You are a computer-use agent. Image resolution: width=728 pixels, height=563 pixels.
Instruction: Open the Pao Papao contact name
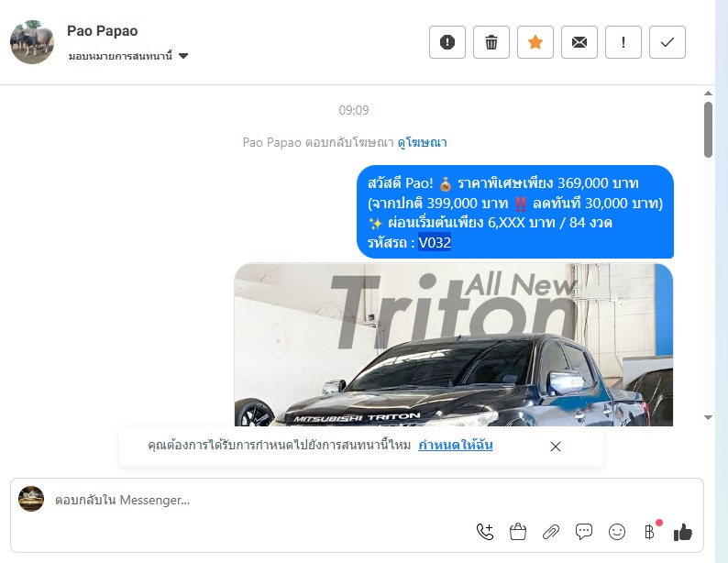click(x=102, y=30)
